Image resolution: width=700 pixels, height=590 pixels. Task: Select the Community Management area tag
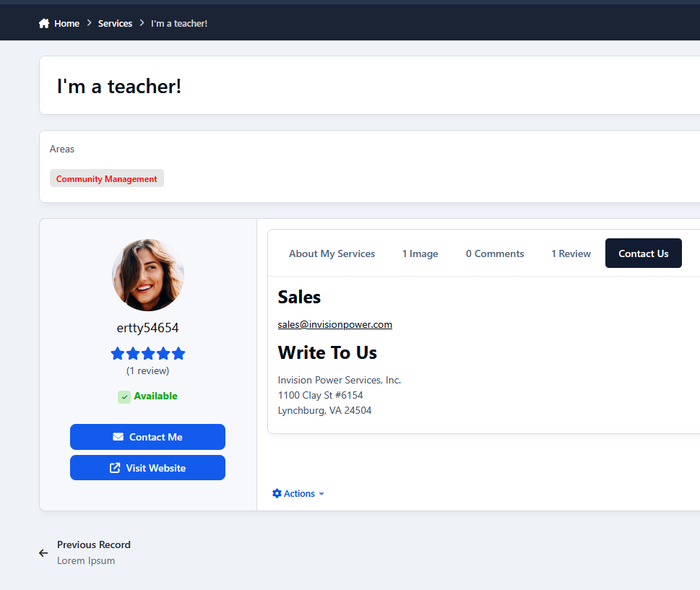pyautogui.click(x=107, y=178)
